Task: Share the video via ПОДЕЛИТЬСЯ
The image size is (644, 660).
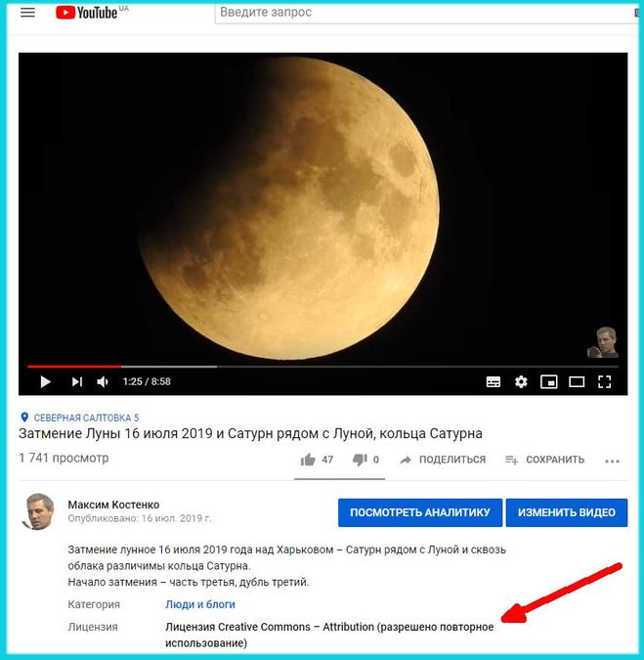Action: 443,460
